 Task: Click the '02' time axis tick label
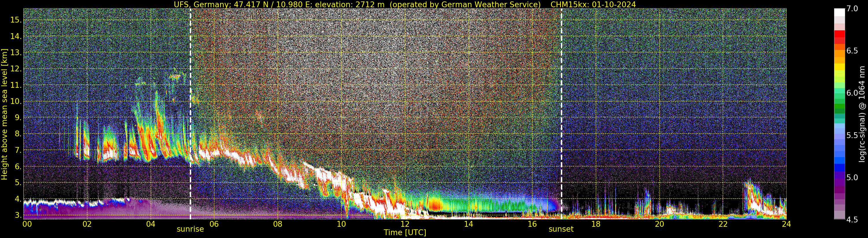[87, 224]
